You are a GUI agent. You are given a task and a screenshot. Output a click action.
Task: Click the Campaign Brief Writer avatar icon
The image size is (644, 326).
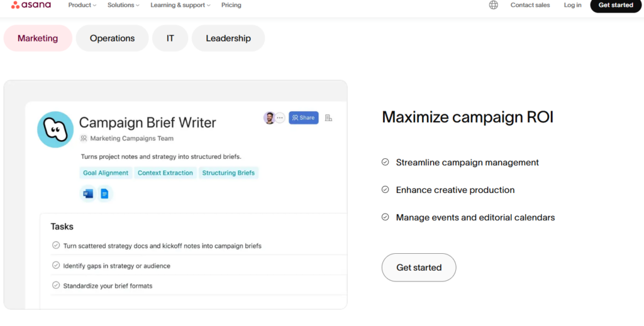tap(55, 129)
